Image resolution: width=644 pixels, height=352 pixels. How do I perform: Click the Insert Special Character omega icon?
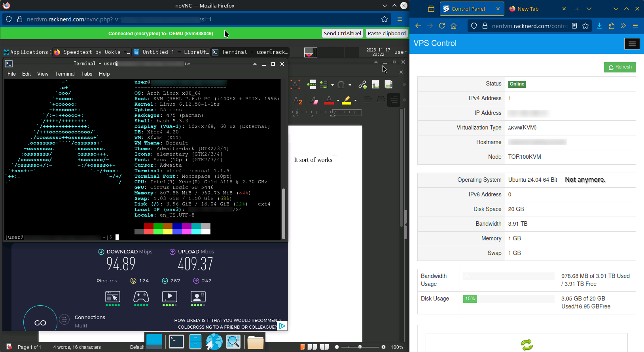point(341,84)
